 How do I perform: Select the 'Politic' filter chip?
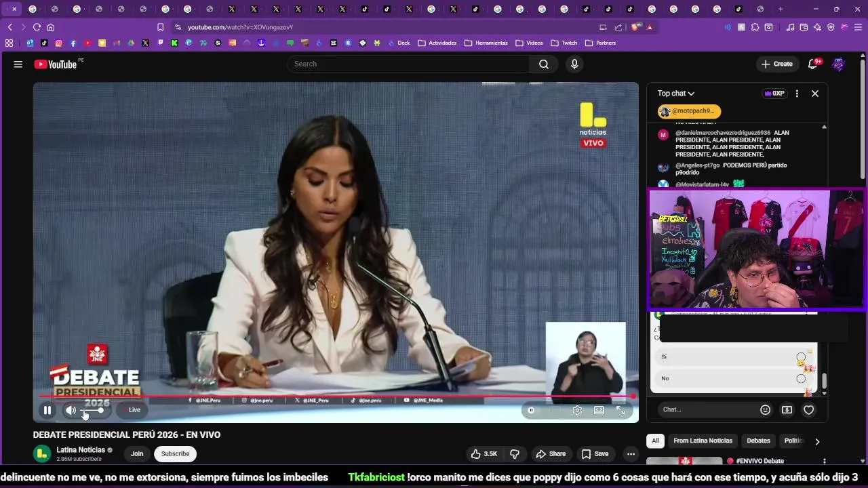pyautogui.click(x=792, y=441)
